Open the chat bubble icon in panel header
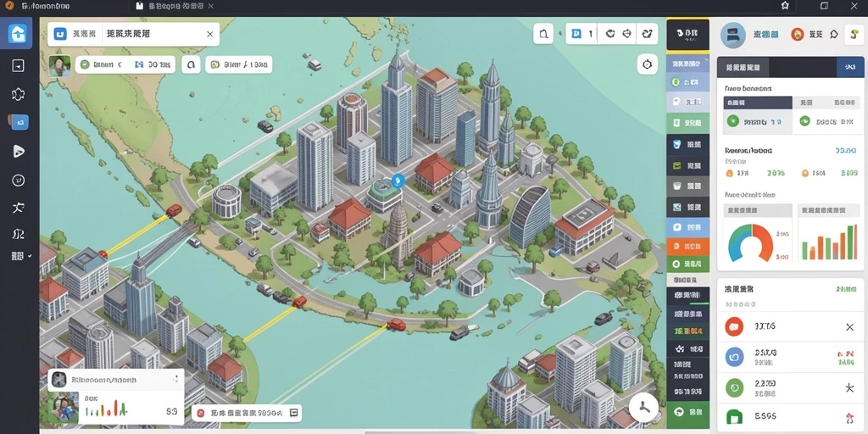Image resolution: width=868 pixels, height=434 pixels. coord(834,34)
